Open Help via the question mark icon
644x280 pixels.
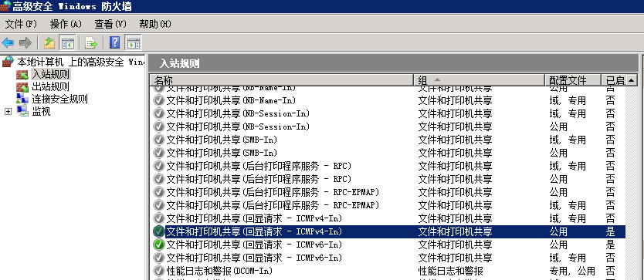(114, 42)
